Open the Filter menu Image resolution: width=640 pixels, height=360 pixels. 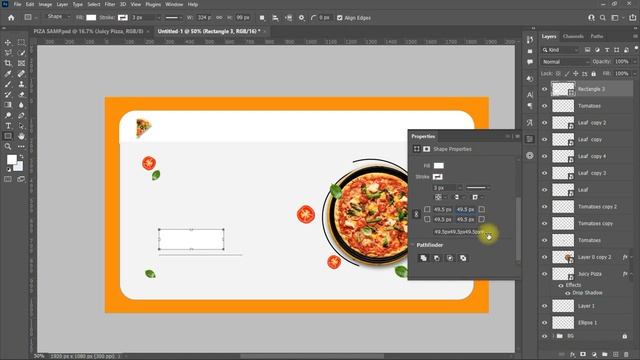[x=110, y=4]
